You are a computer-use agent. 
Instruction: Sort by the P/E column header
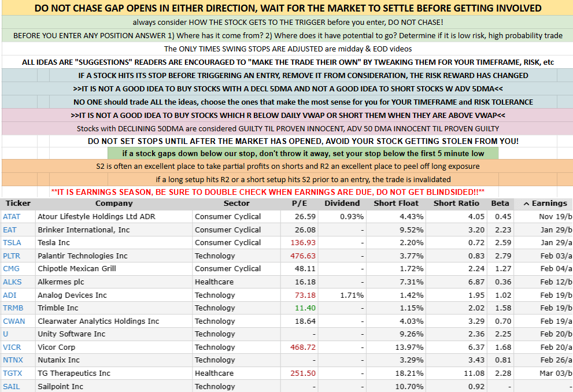click(x=300, y=204)
